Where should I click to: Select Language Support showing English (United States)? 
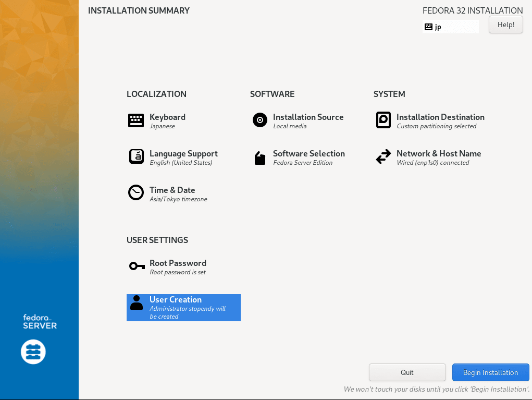pos(183,157)
